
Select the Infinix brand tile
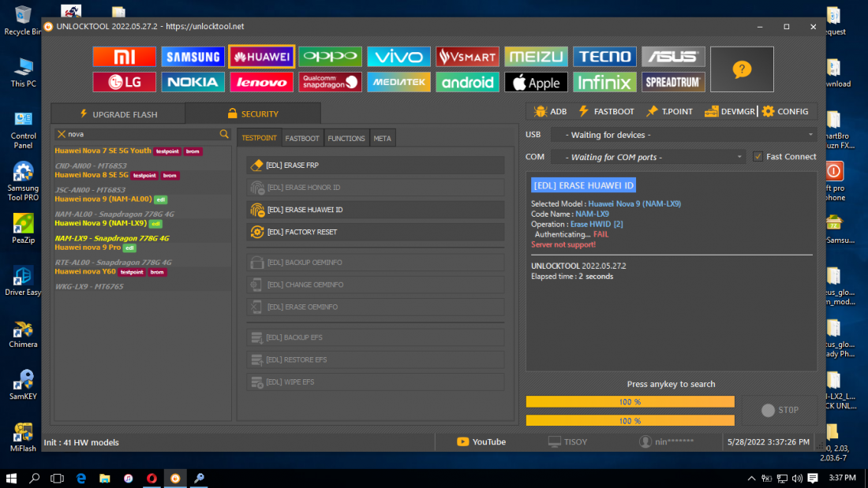[x=605, y=82]
